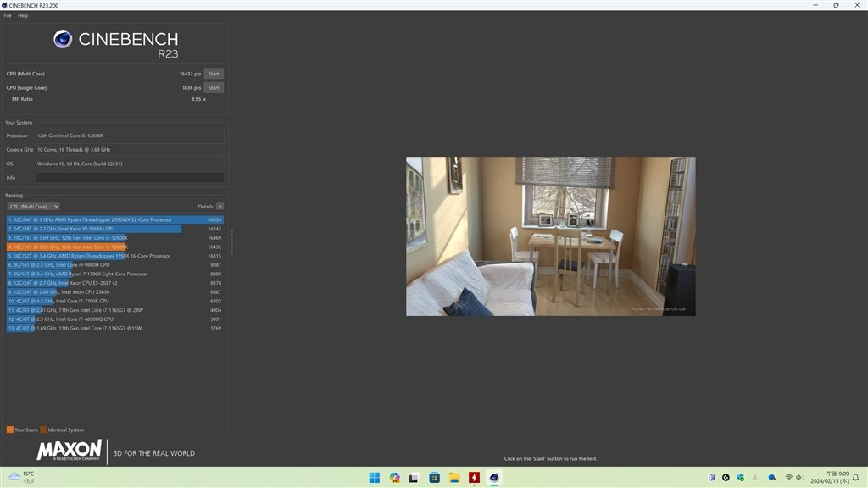Start the CPU Single Core test

[214, 87]
